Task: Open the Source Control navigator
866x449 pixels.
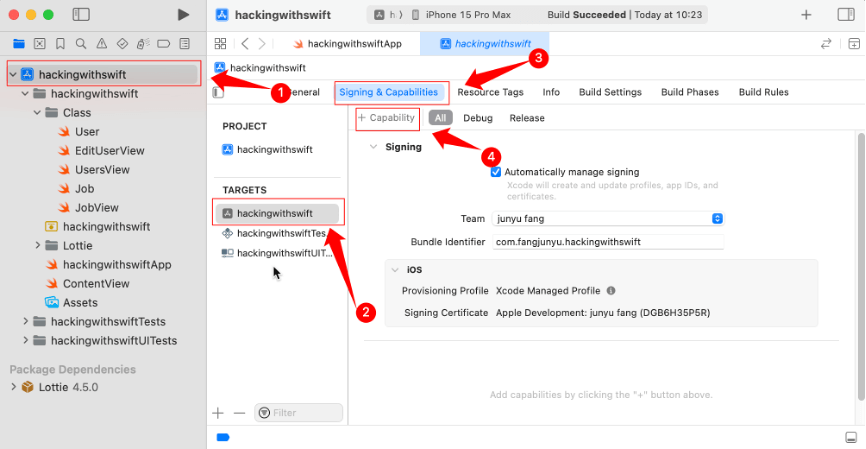Action: tap(40, 44)
